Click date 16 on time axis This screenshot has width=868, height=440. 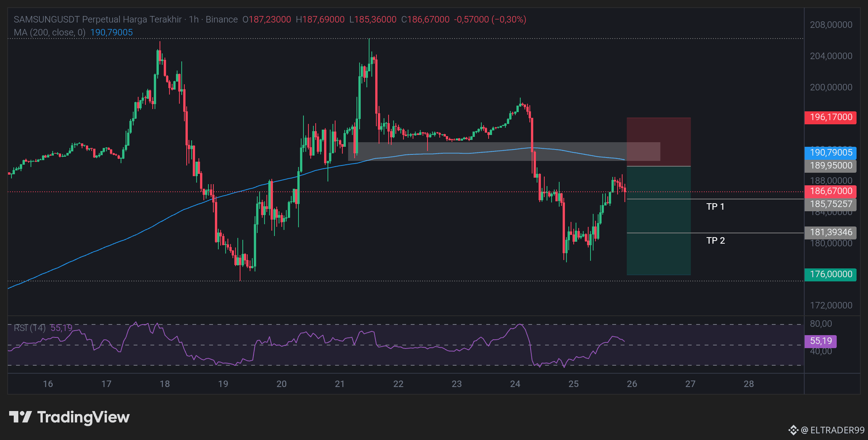tap(48, 384)
